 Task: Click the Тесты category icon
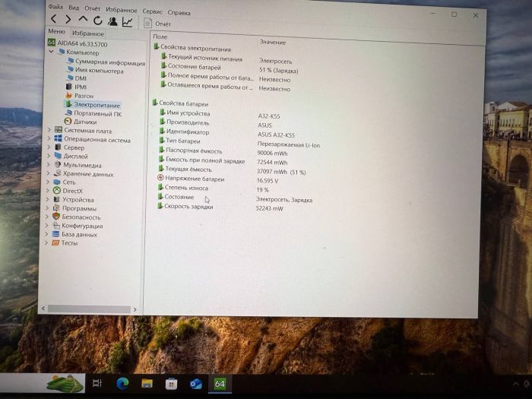[x=55, y=242]
